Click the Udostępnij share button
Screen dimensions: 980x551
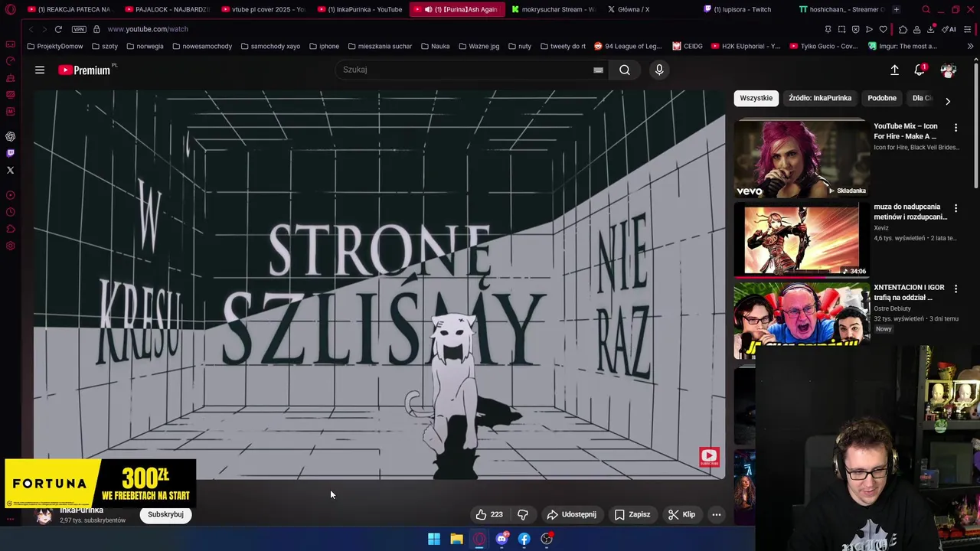click(x=571, y=514)
